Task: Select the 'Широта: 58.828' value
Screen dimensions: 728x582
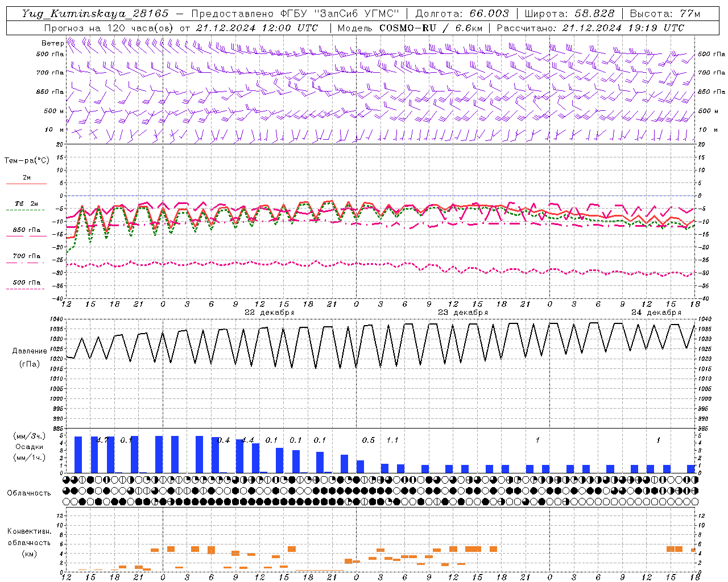Action: 569,14
